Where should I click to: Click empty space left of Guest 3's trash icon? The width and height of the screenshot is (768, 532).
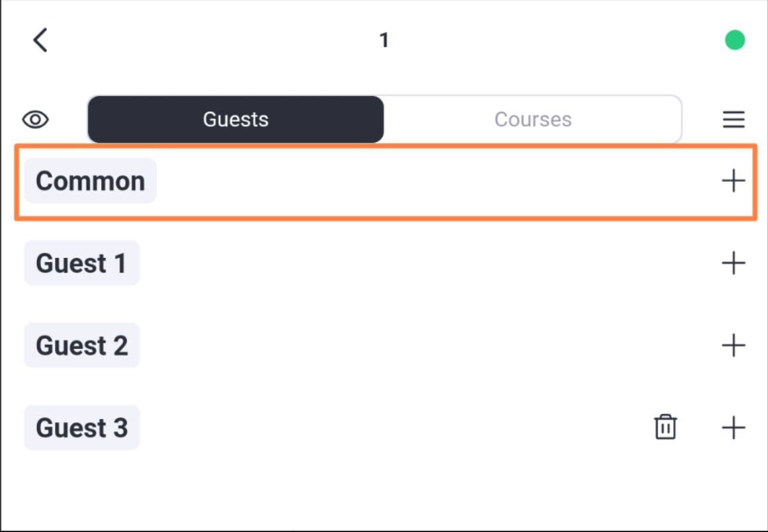(392, 427)
